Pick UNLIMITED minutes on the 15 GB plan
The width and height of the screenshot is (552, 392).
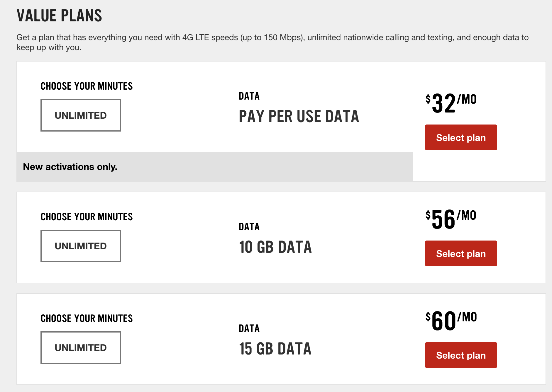click(x=80, y=348)
